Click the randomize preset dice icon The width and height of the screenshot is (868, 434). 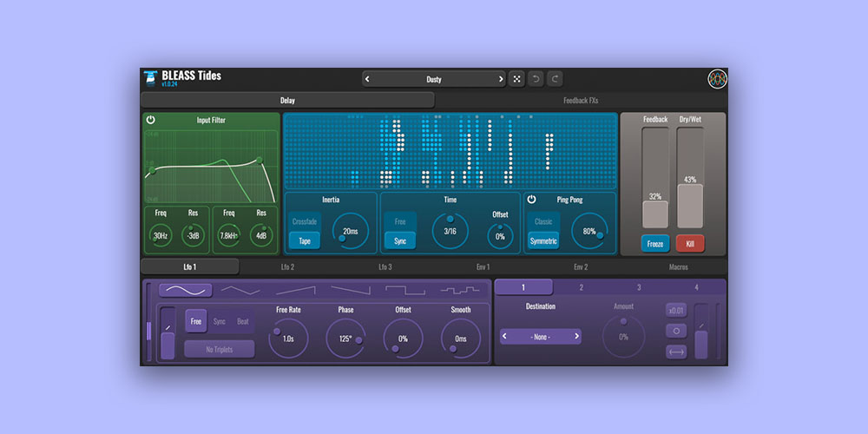tap(516, 79)
